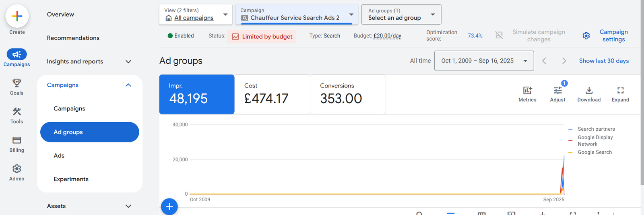Expand the chart to full view
Viewport: 644px width, 215px height.
[x=620, y=94]
